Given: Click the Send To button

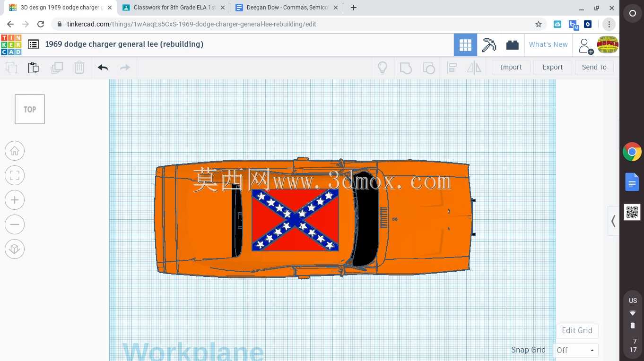Looking at the screenshot, I should tap(594, 67).
